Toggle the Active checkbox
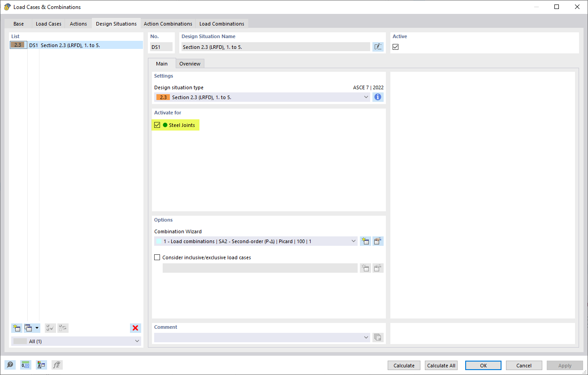 tap(396, 47)
